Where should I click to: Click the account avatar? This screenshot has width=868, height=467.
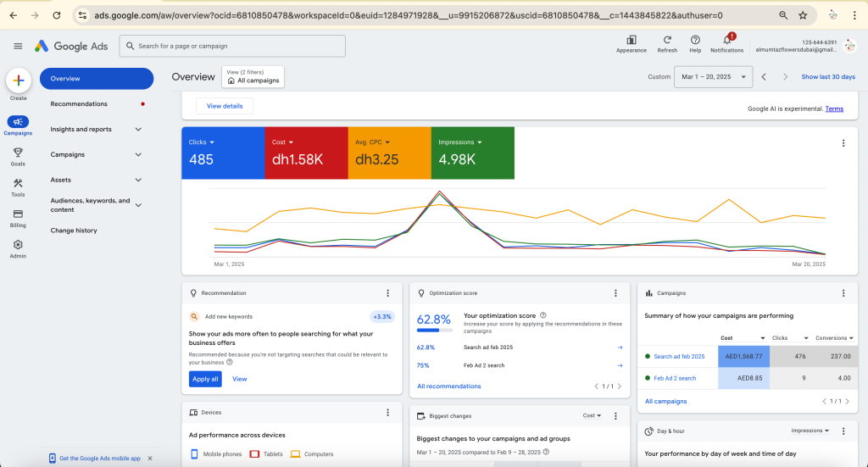(x=849, y=46)
